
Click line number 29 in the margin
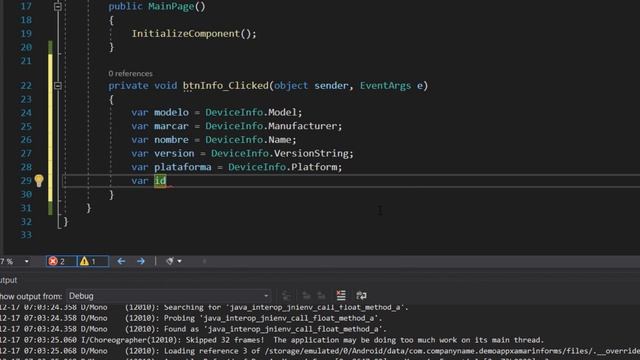pos(26,180)
